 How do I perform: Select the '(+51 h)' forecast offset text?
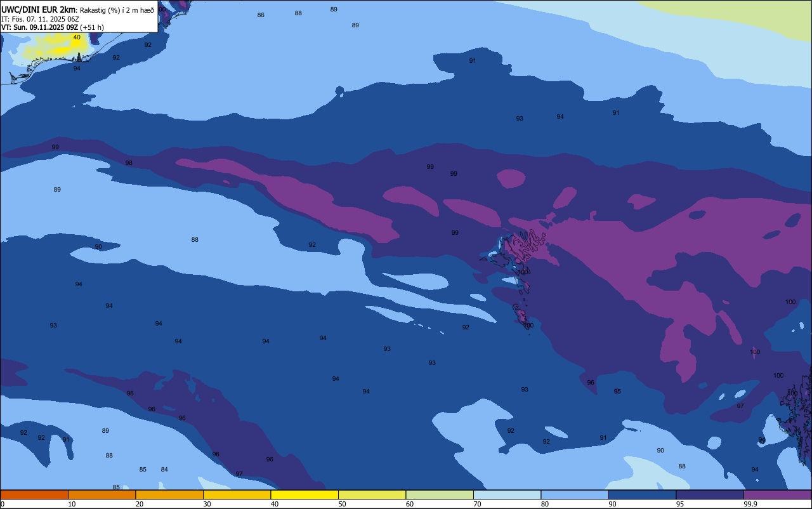[92, 27]
